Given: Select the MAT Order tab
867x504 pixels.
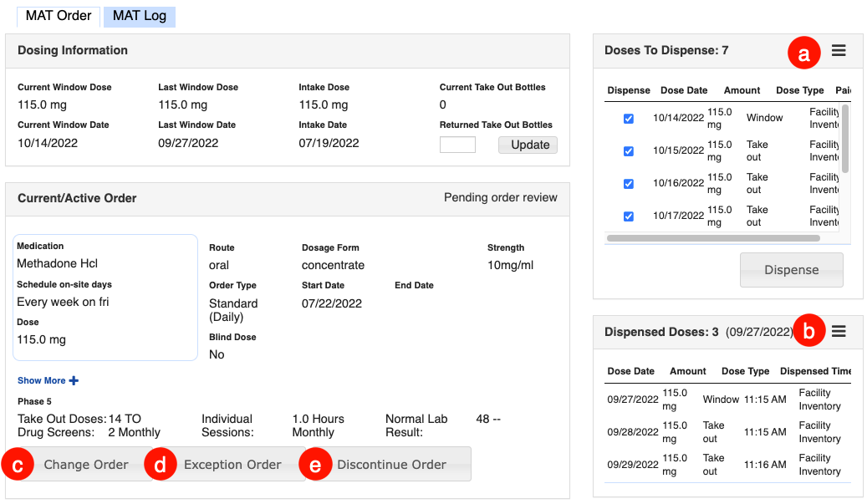Looking at the screenshot, I should tap(59, 16).
